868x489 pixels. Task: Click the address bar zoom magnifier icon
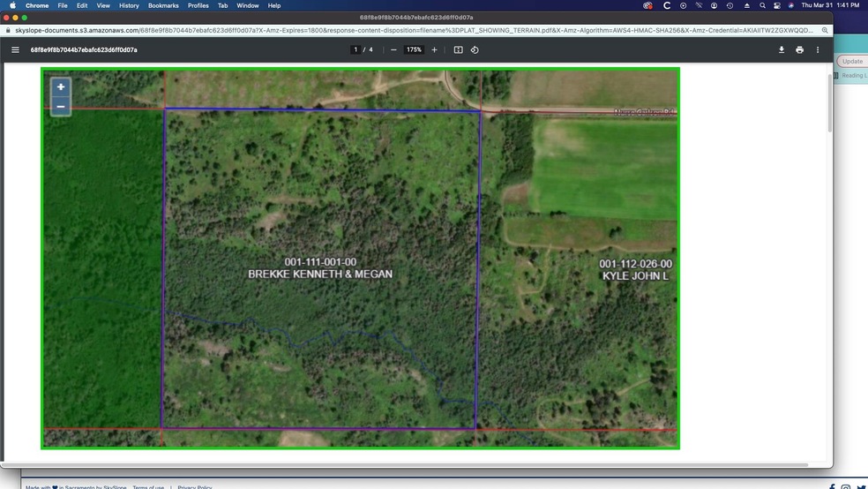tap(825, 31)
